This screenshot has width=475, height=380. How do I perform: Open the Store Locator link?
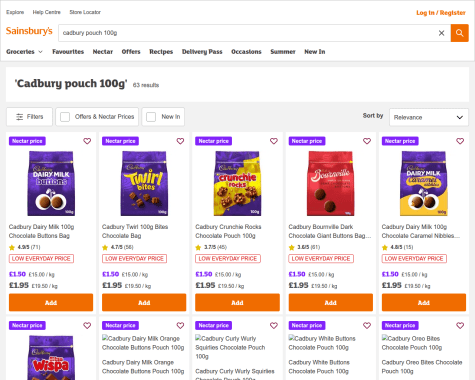pos(85,12)
